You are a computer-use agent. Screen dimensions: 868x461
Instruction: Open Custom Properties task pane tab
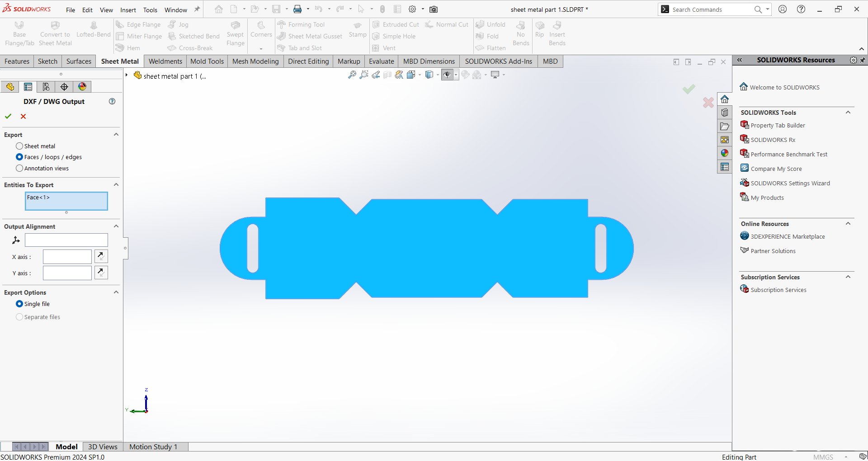(725, 167)
